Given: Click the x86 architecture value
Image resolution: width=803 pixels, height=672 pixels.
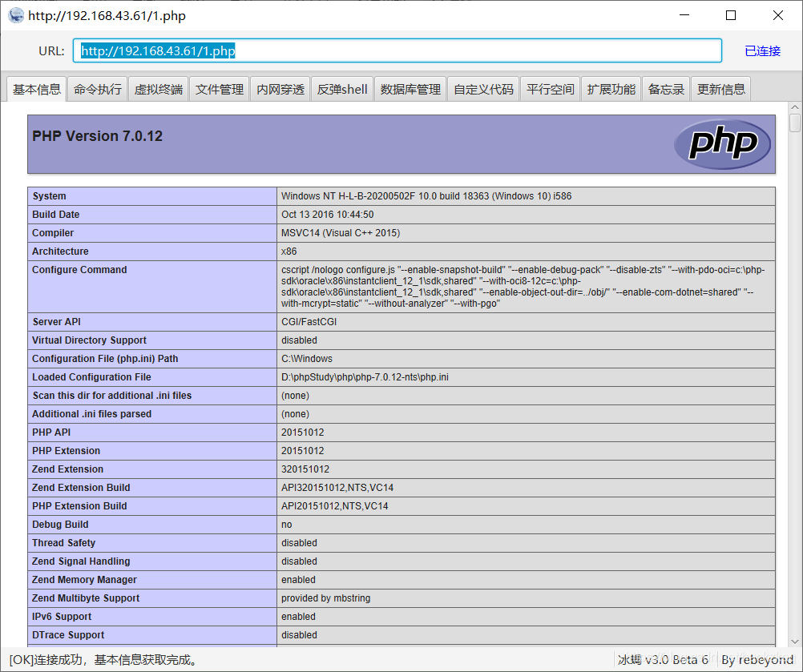Looking at the screenshot, I should point(289,251).
